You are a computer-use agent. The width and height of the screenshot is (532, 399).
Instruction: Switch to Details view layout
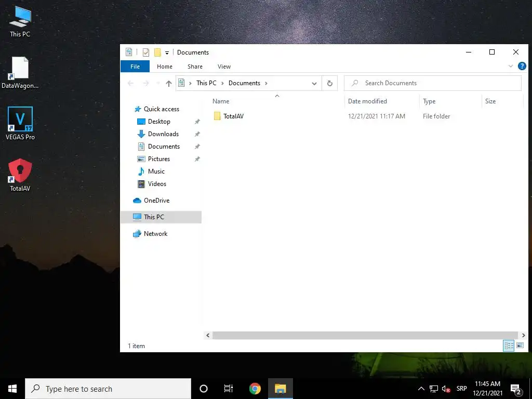point(509,345)
